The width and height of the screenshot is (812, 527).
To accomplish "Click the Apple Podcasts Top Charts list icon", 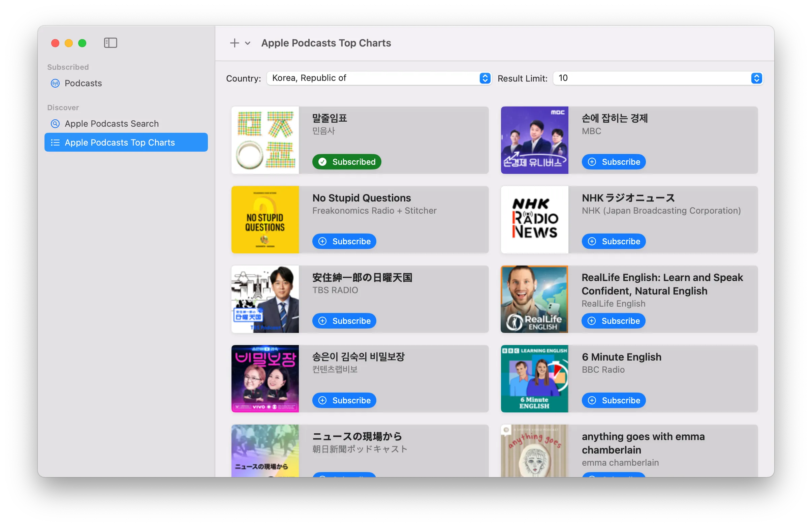I will pyautogui.click(x=55, y=142).
